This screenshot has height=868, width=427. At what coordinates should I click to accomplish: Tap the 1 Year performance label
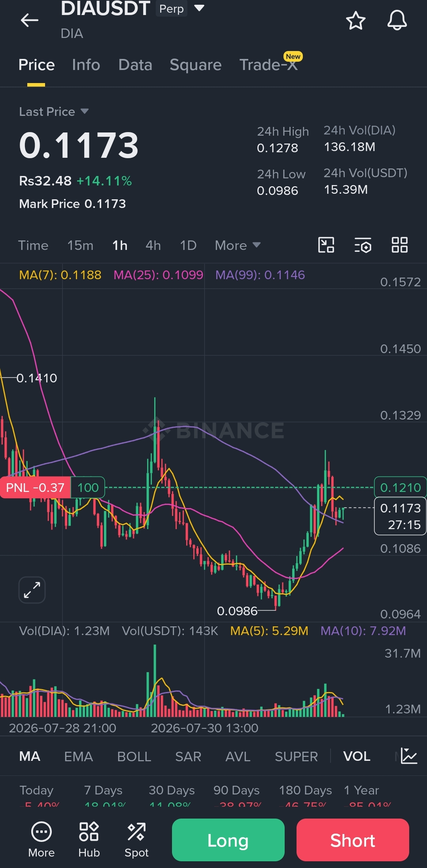(x=361, y=790)
